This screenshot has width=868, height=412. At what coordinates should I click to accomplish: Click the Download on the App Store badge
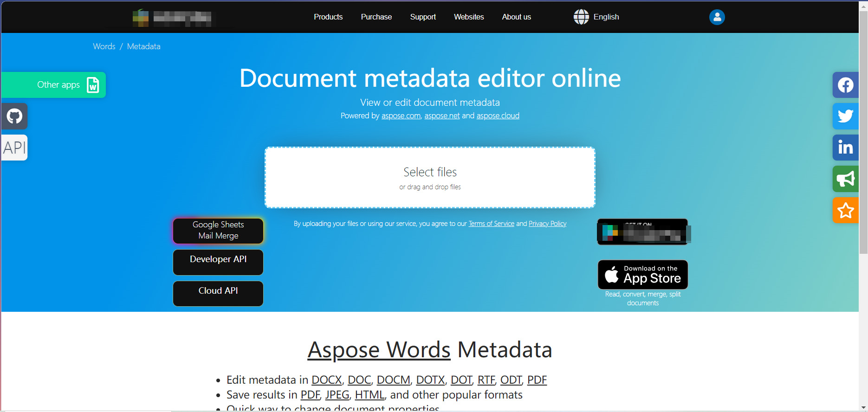click(x=643, y=275)
